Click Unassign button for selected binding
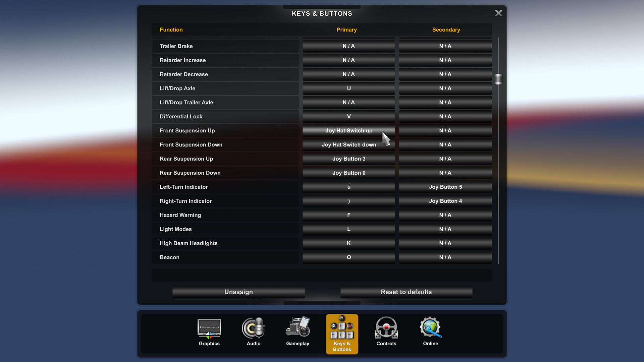Screen dimensions: 644x362 pos(238,292)
